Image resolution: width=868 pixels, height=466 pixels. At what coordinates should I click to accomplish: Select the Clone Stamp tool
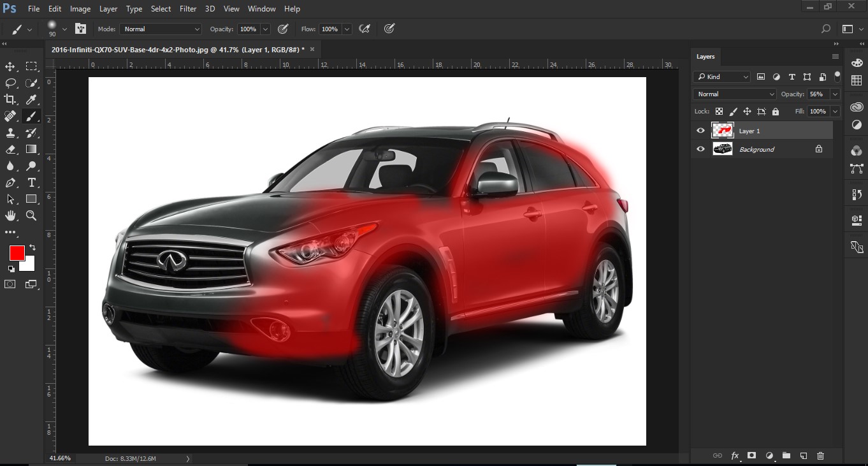10,133
